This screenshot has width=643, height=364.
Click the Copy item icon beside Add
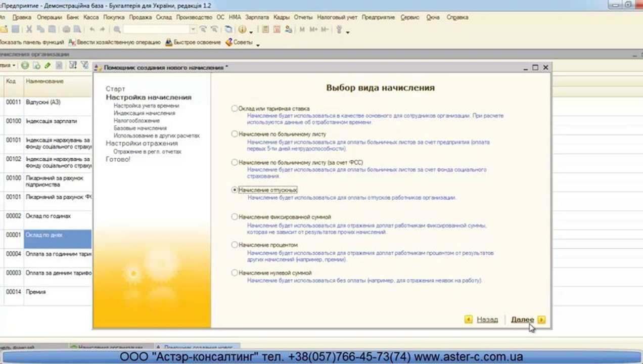click(x=36, y=65)
